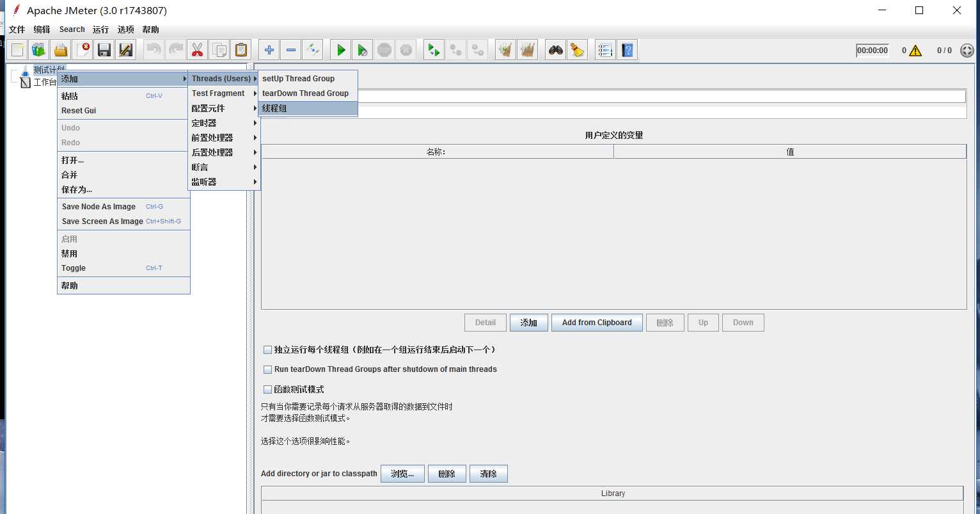The width and height of the screenshot is (980, 514).
Task: Click Reset Gui menu entry
Action: click(x=123, y=111)
